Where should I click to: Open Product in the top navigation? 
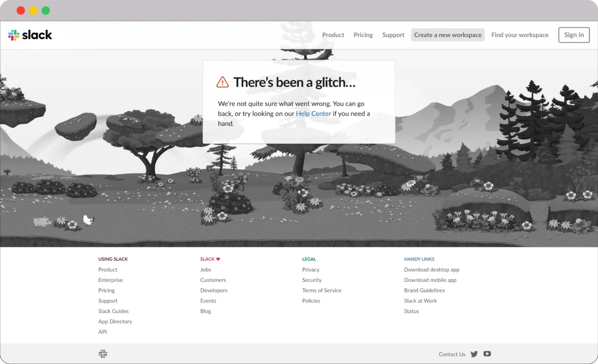pyautogui.click(x=333, y=35)
